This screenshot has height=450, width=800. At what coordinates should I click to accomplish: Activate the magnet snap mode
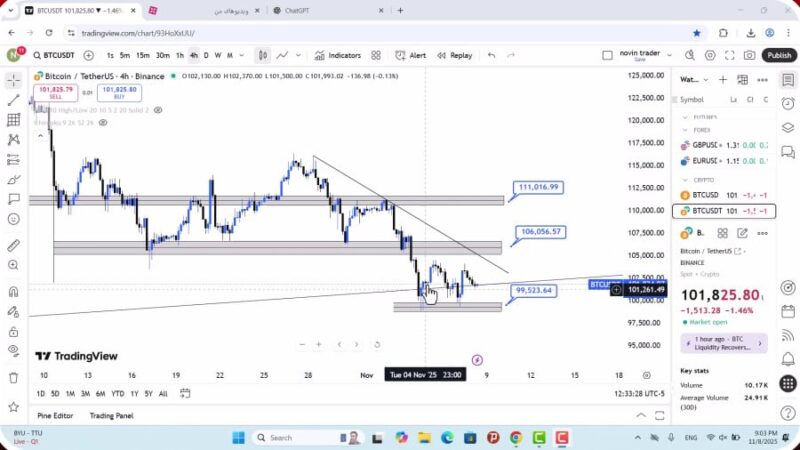pos(13,292)
